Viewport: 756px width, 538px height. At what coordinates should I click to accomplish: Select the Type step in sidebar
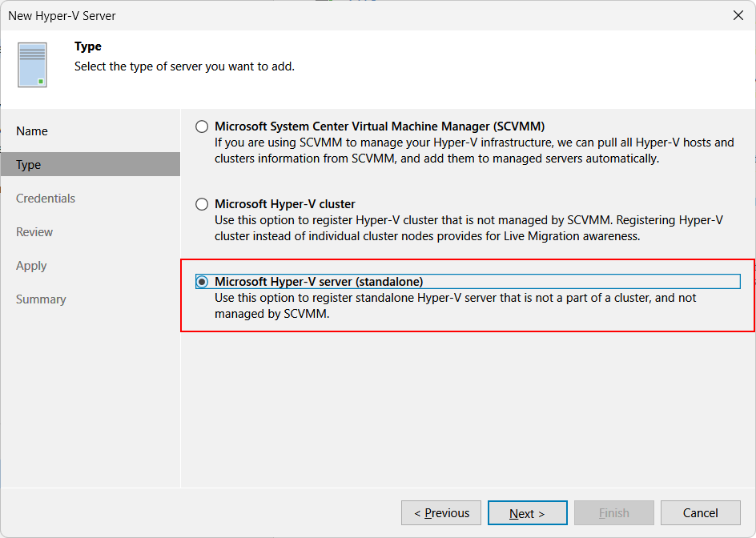pos(90,164)
